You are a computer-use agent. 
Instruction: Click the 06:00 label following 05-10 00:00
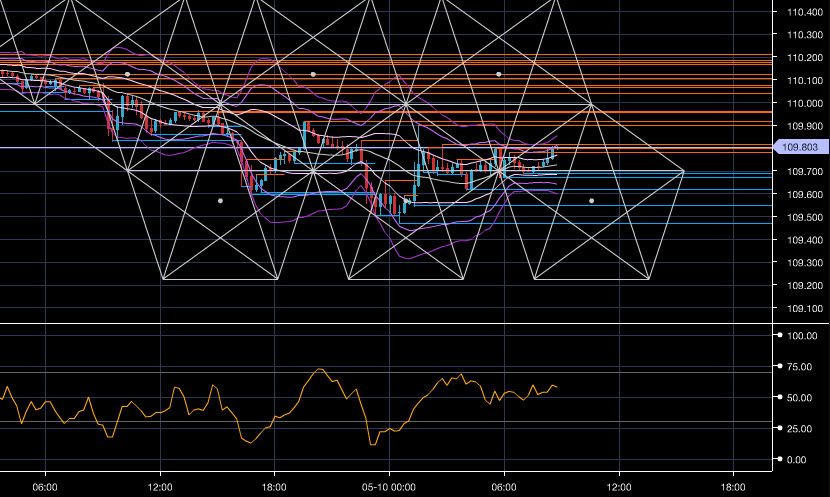(503, 486)
